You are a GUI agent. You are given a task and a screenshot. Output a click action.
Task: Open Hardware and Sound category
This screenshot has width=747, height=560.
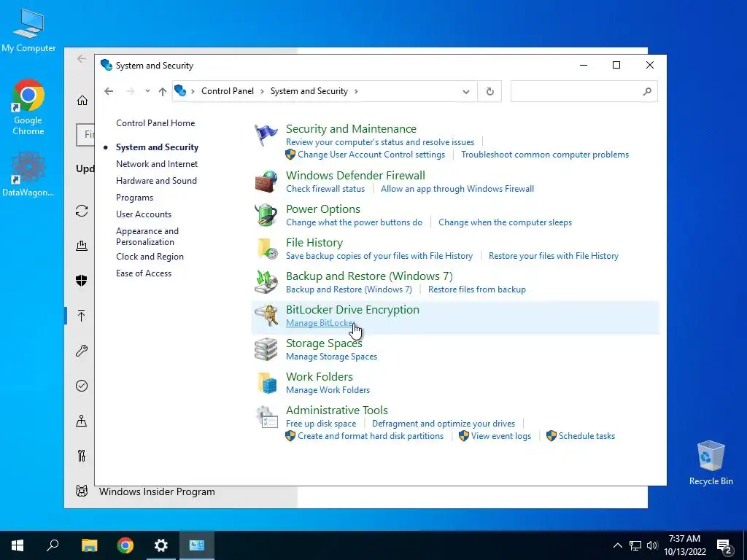[x=156, y=181]
